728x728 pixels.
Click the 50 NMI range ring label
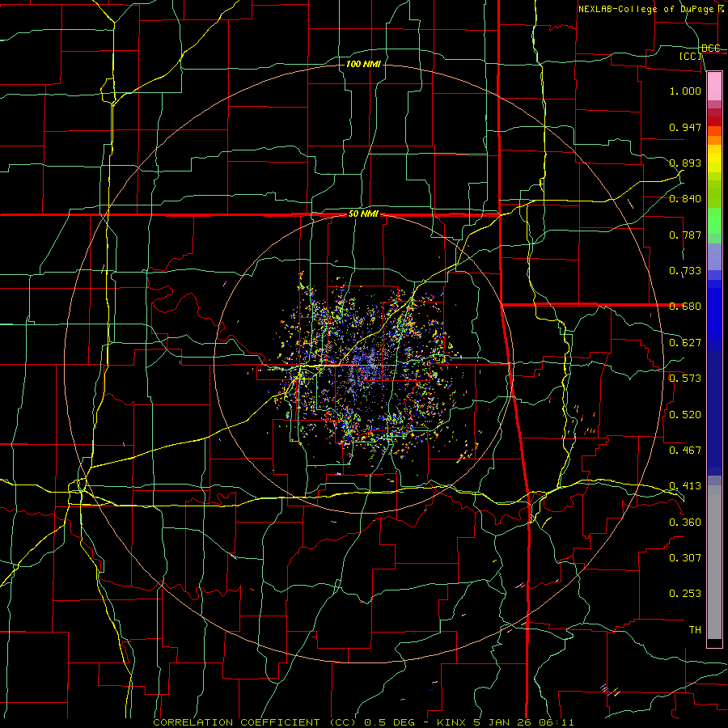(x=363, y=214)
